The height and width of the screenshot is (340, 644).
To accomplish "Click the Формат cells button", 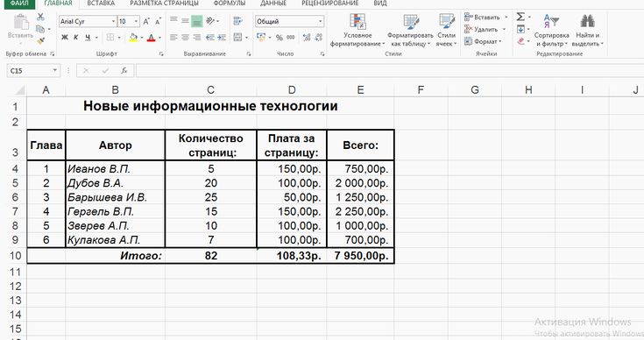I will pos(483,41).
